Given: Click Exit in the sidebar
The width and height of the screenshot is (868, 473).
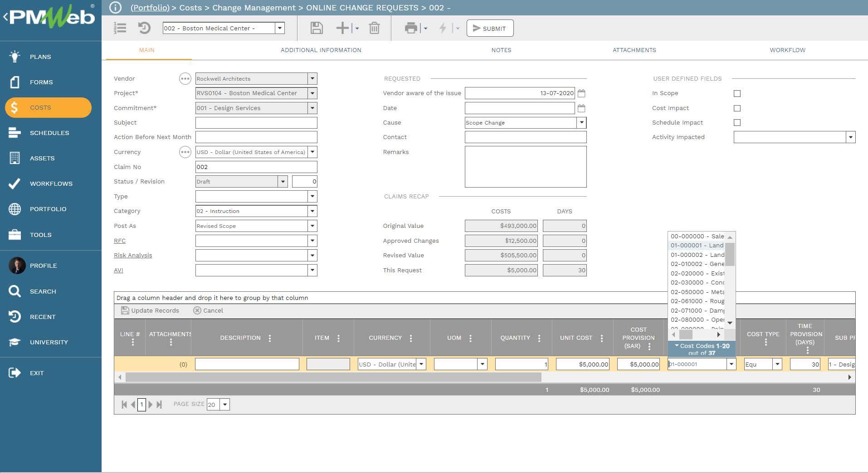Looking at the screenshot, I should [36, 373].
